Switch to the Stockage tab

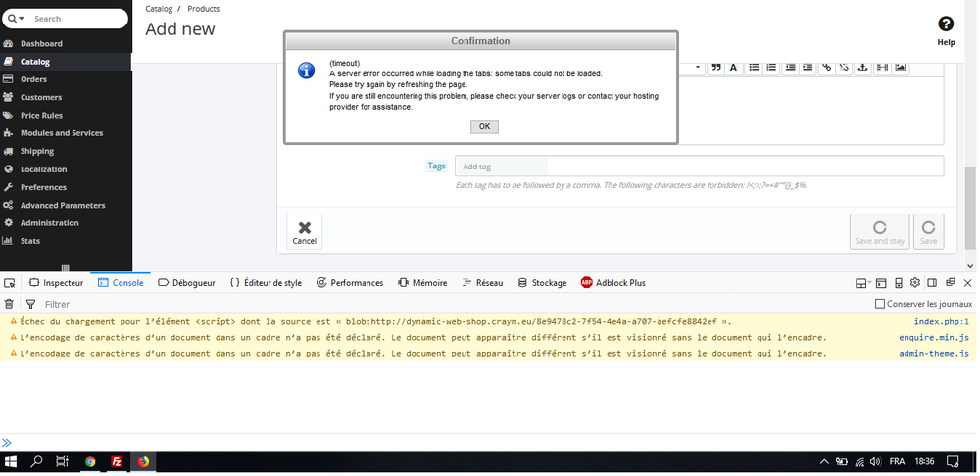pos(543,283)
